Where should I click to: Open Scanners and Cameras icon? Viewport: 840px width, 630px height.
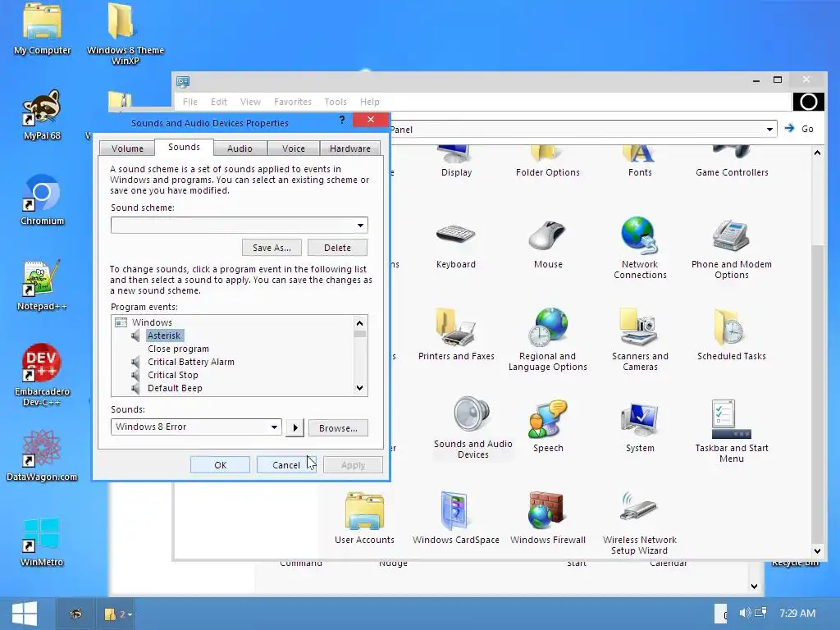[x=640, y=340]
